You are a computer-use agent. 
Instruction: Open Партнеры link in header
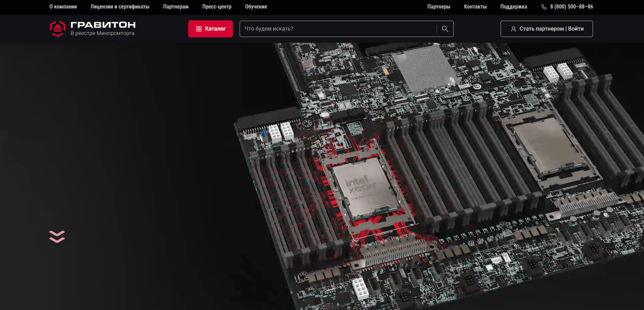(439, 7)
